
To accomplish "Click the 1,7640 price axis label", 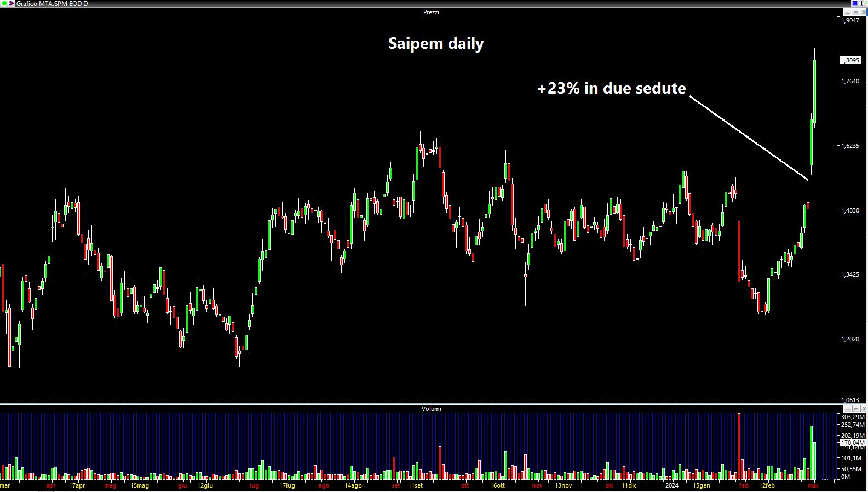I will click(x=850, y=81).
